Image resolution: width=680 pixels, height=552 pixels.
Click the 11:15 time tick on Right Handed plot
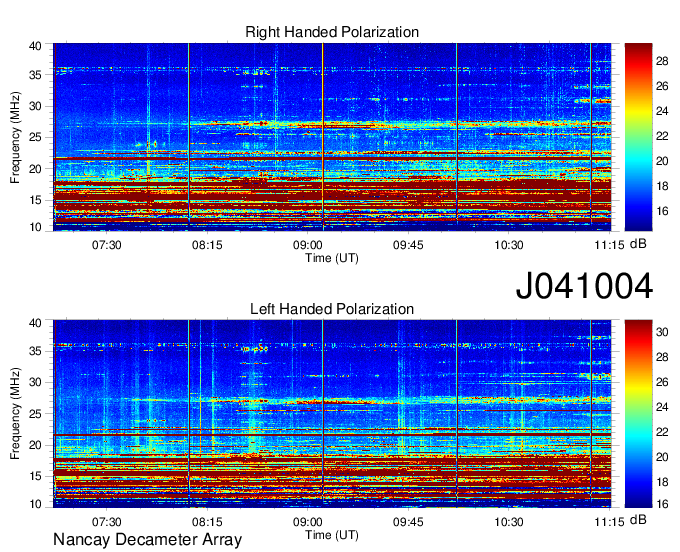(609, 245)
